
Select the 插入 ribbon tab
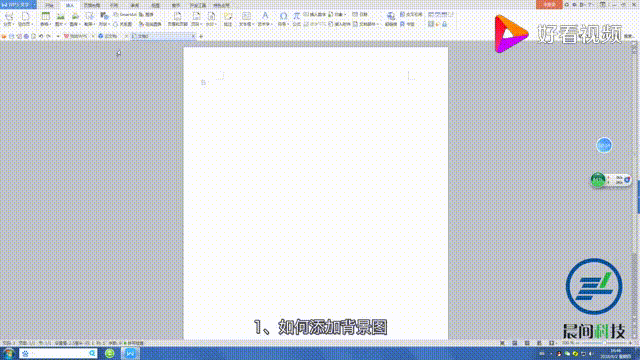[x=70, y=5]
